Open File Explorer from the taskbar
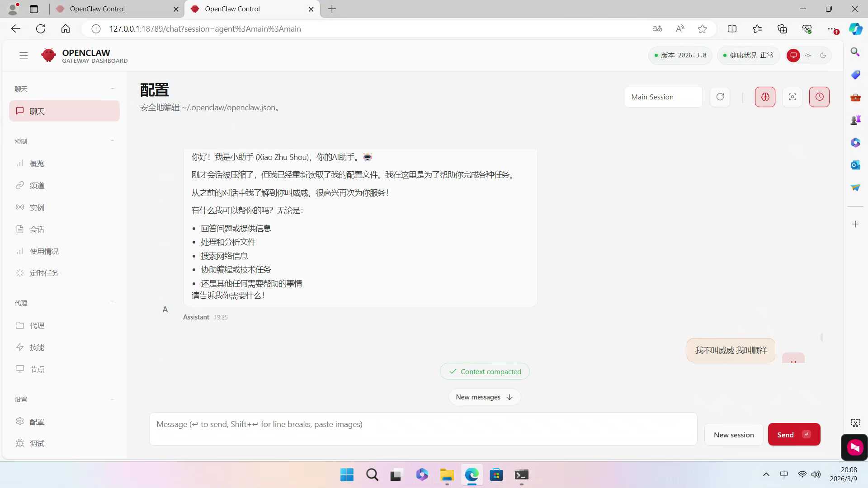 (447, 475)
